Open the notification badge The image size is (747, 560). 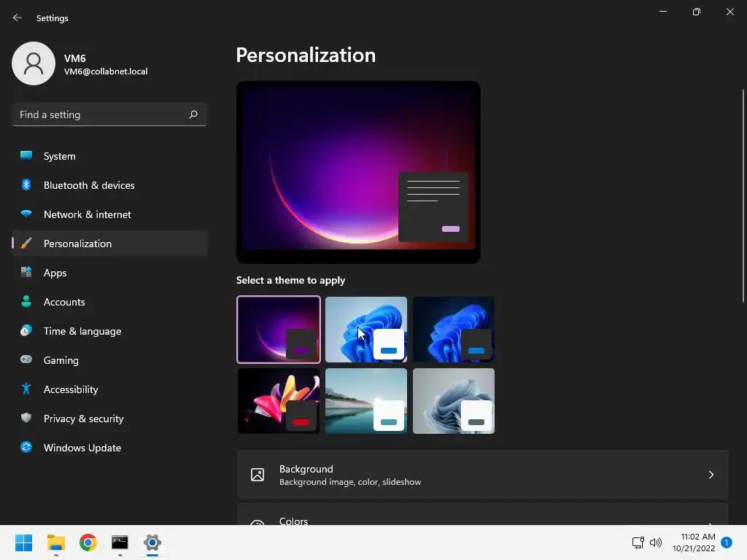pos(727,542)
